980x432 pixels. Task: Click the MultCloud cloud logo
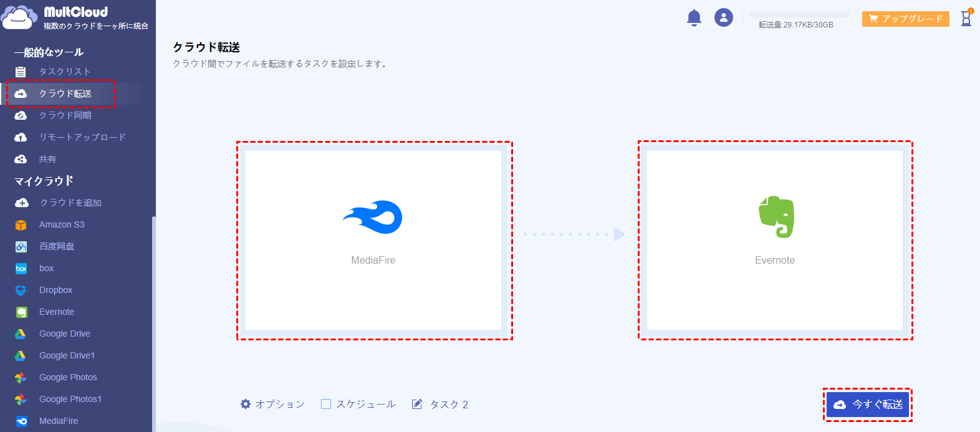click(x=19, y=17)
